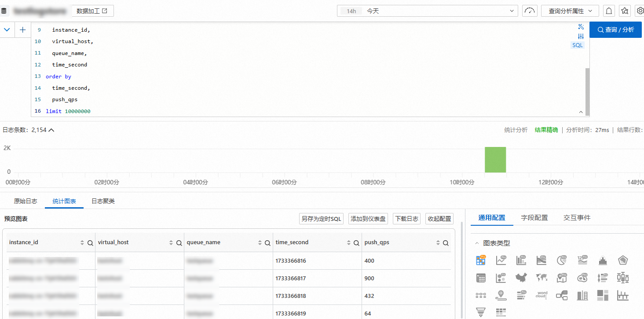Open the 交互事件 tab

point(577,218)
